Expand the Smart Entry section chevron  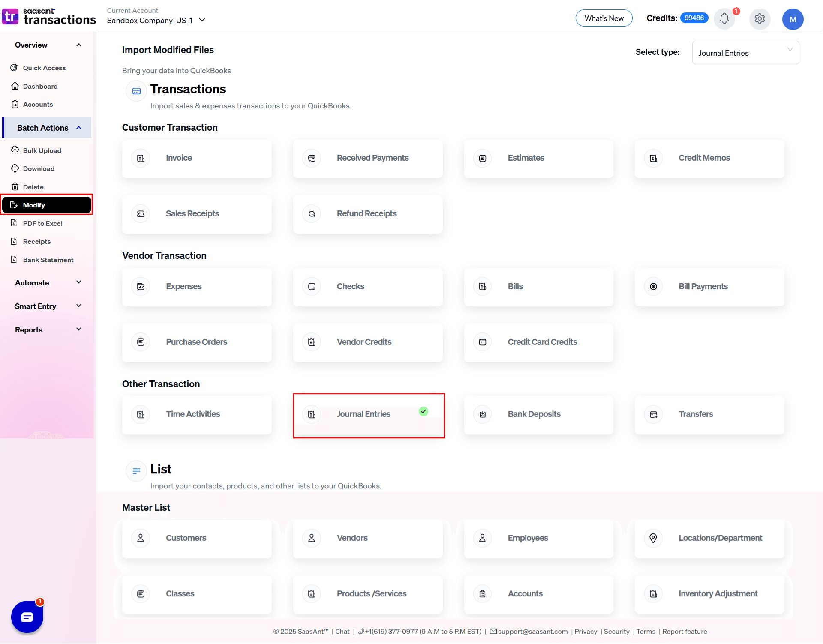tap(79, 306)
